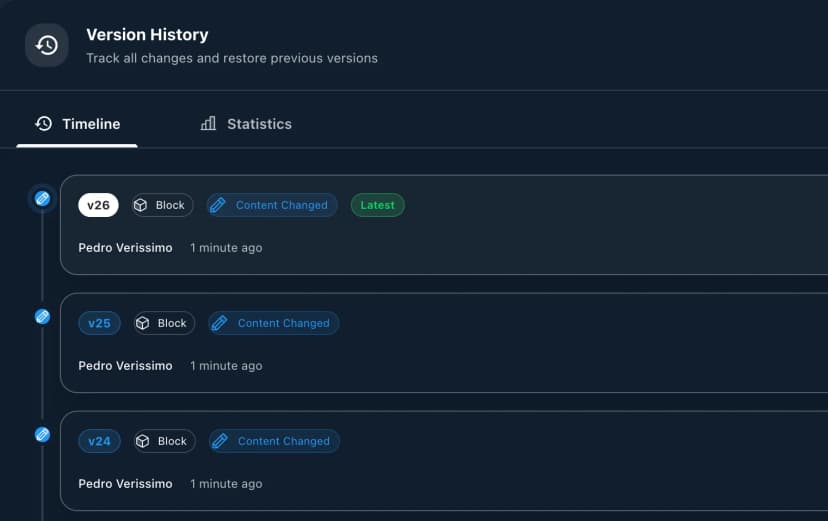828x521 pixels.
Task: Click the v25 version badge
Action: [99, 323]
